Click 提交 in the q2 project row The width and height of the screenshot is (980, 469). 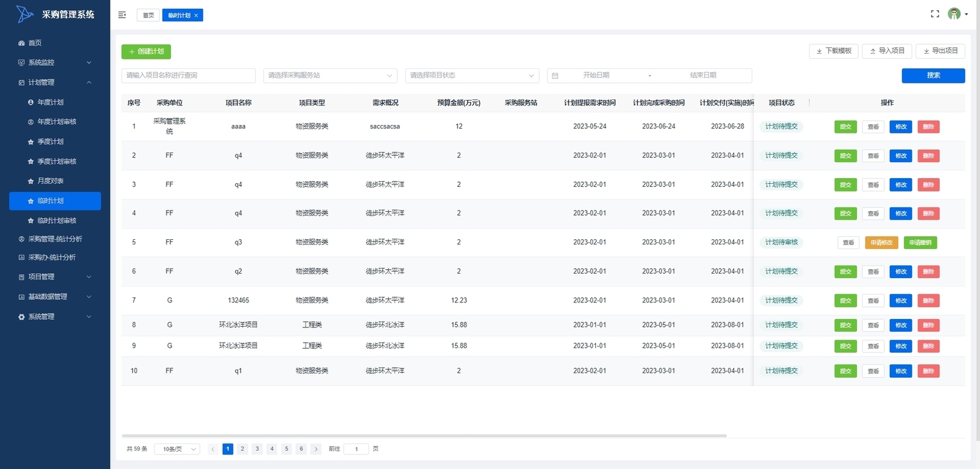[x=845, y=272]
